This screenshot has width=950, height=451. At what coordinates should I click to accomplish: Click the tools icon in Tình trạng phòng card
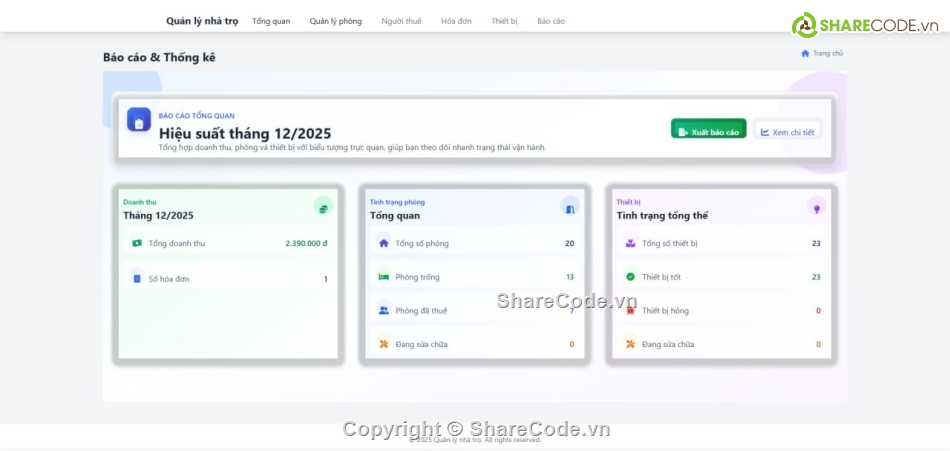coord(384,344)
